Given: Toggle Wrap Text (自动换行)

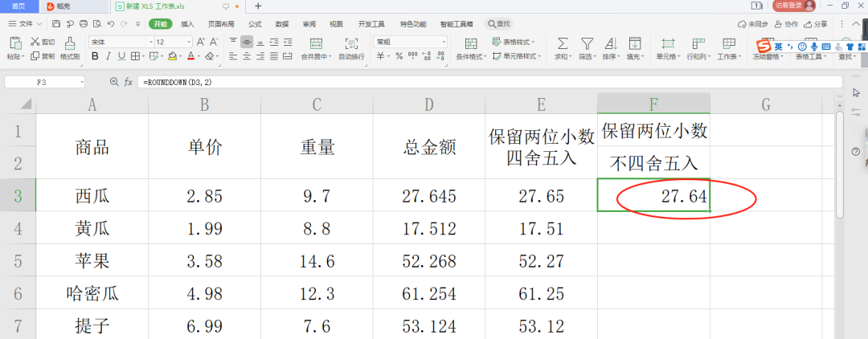Looking at the screenshot, I should [351, 43].
